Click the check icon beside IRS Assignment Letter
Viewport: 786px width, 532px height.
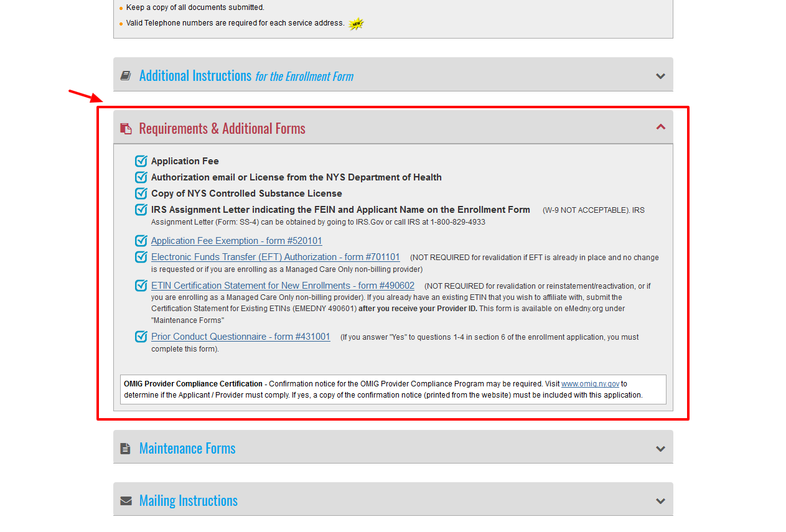point(141,209)
